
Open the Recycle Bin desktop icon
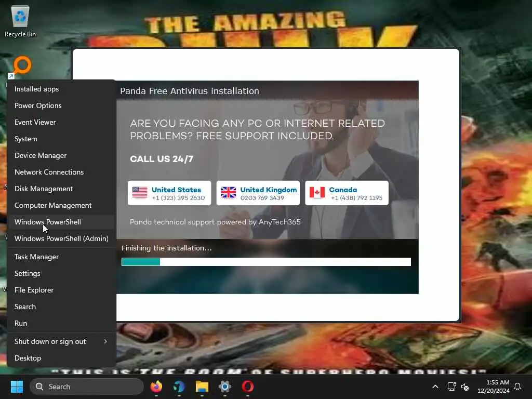point(20,21)
